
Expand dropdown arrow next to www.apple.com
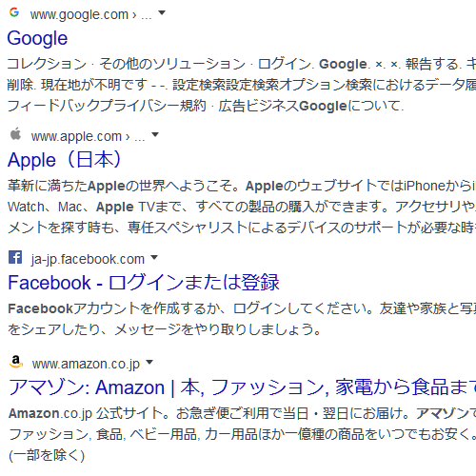[x=155, y=134]
